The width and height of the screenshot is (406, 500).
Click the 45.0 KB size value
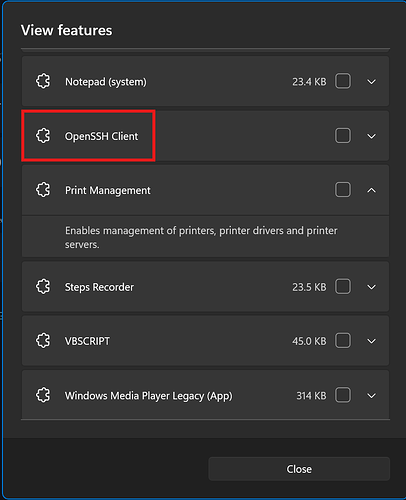[x=309, y=341]
